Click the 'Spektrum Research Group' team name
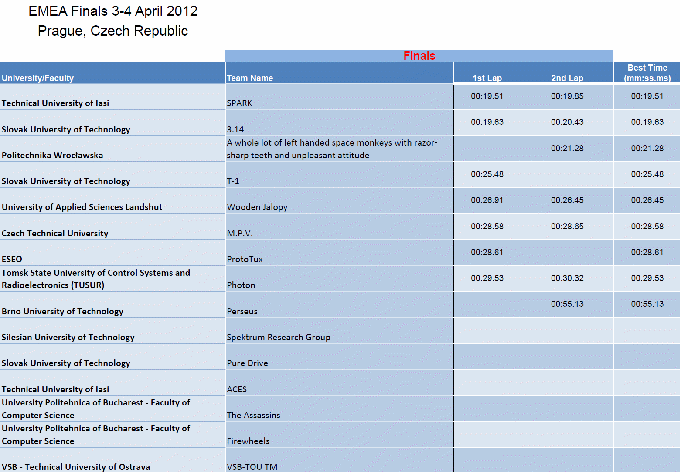The height and width of the screenshot is (472, 680). coord(278,338)
